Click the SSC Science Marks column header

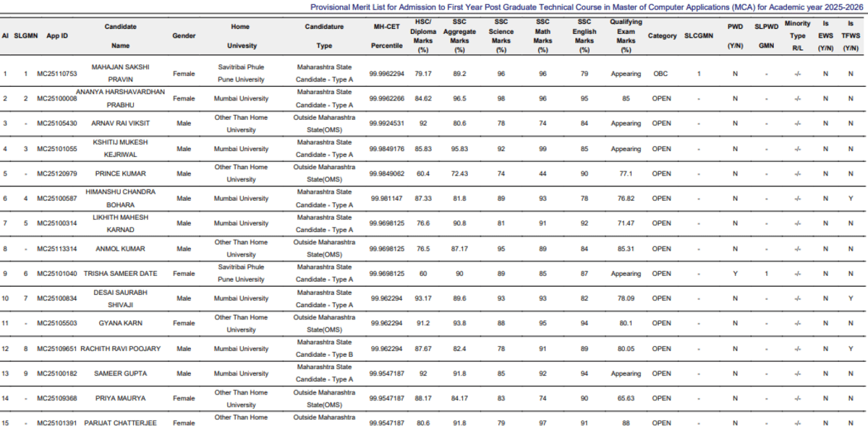point(501,36)
